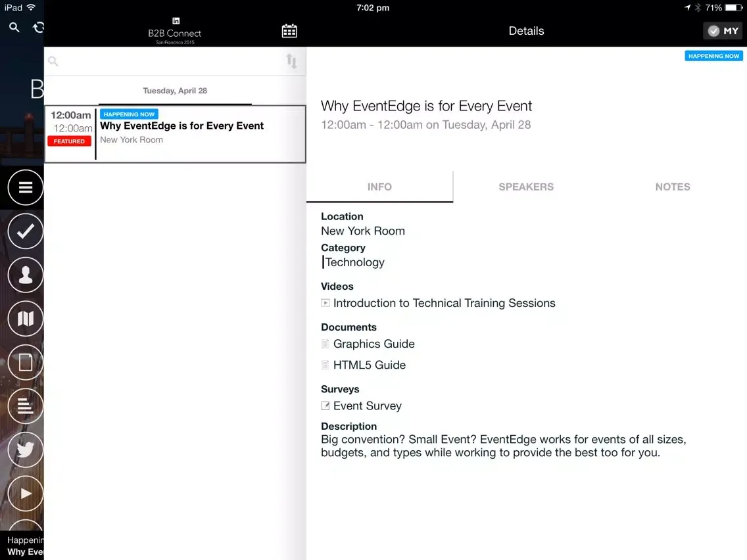The height and width of the screenshot is (560, 747).
Task: Click the Tuesday, April 28 date header
Action: coord(175,91)
